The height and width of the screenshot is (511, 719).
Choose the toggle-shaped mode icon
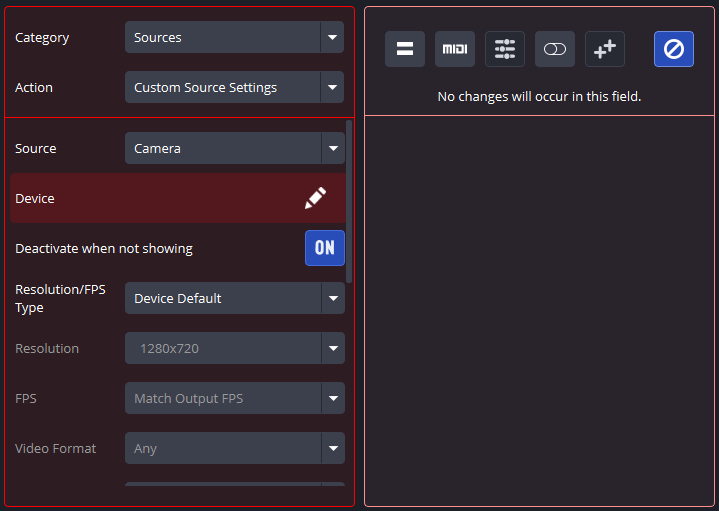(x=555, y=49)
